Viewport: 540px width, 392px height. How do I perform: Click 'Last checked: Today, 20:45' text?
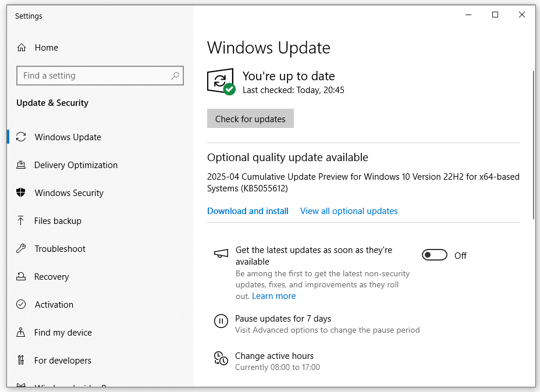tap(293, 90)
